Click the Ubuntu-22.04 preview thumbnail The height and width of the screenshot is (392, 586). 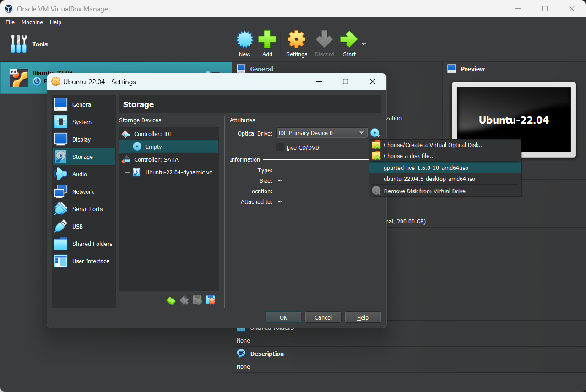pyautogui.click(x=514, y=120)
